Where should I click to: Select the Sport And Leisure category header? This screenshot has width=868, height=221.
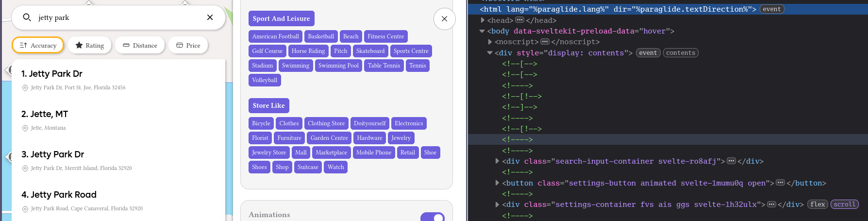(281, 18)
